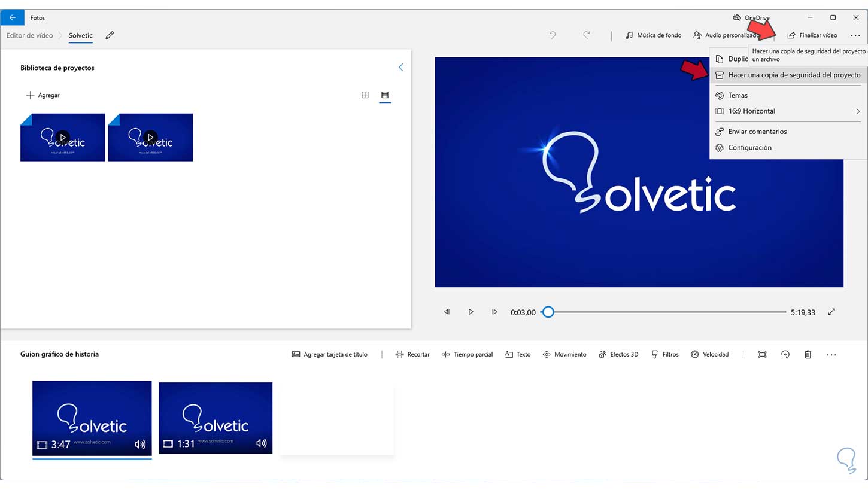Select the second library video thumbnail
Screen dimensions: 868x490
click(150, 138)
